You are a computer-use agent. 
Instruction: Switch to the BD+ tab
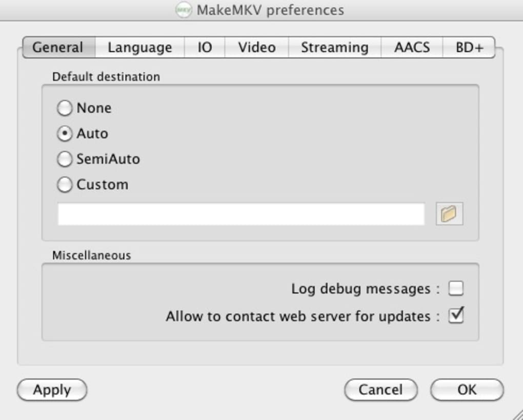click(469, 48)
